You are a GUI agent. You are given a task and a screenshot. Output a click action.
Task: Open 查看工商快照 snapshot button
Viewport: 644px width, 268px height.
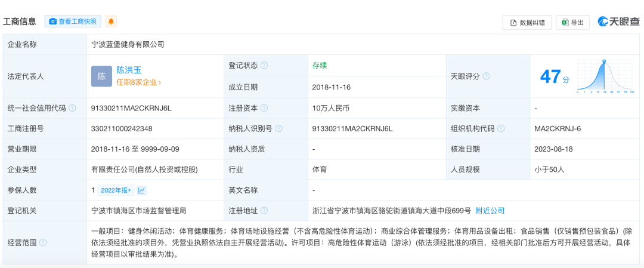click(73, 21)
